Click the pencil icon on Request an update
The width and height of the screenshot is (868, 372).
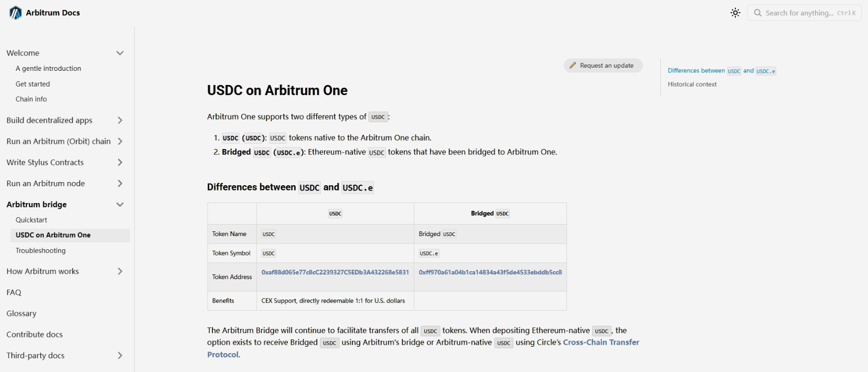pos(573,66)
